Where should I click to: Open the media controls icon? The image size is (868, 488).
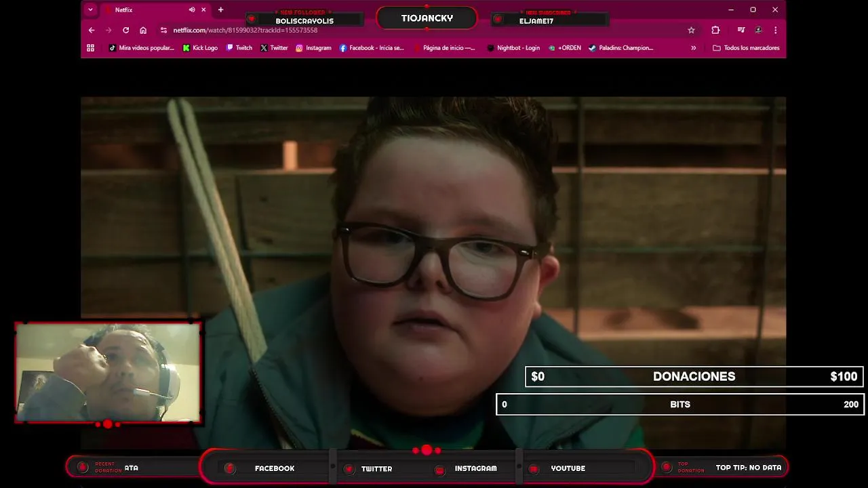pos(741,30)
